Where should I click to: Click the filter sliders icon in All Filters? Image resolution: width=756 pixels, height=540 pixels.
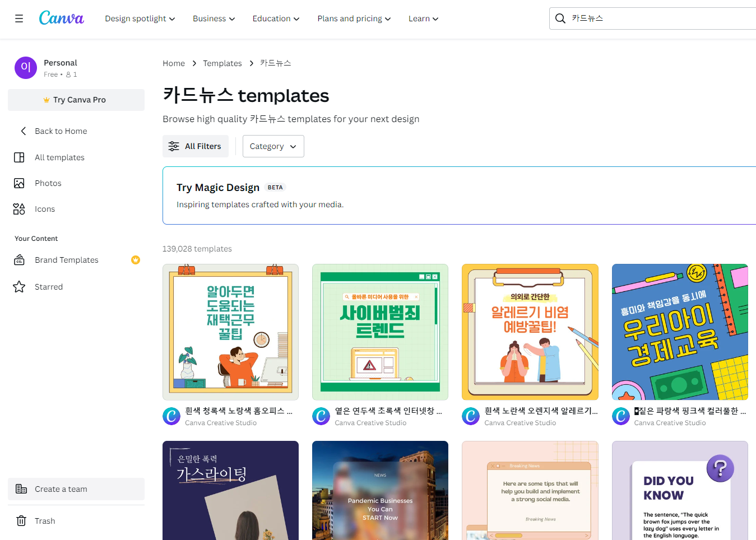174,146
